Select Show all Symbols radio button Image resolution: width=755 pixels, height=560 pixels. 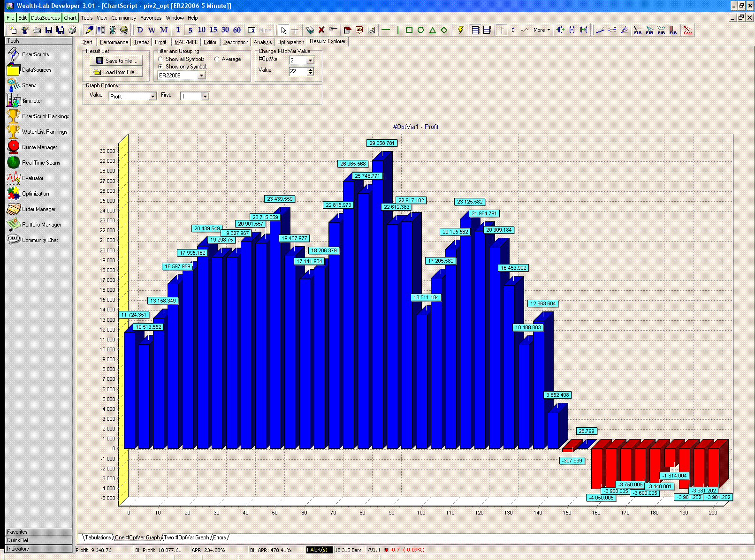pyautogui.click(x=160, y=59)
